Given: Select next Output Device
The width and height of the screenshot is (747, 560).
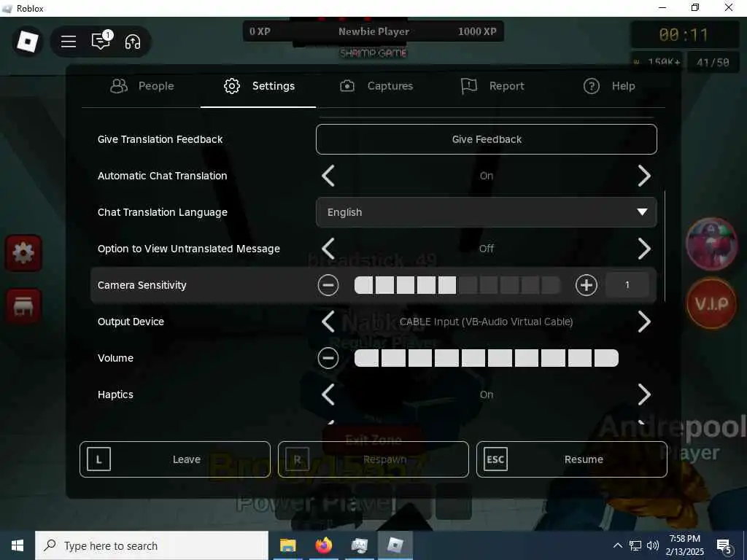Looking at the screenshot, I should click(x=644, y=322).
